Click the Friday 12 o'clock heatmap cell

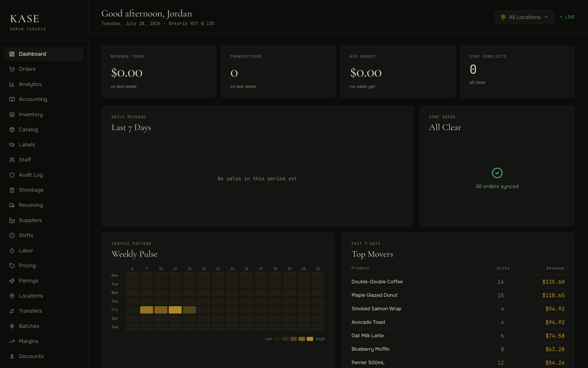point(189,310)
